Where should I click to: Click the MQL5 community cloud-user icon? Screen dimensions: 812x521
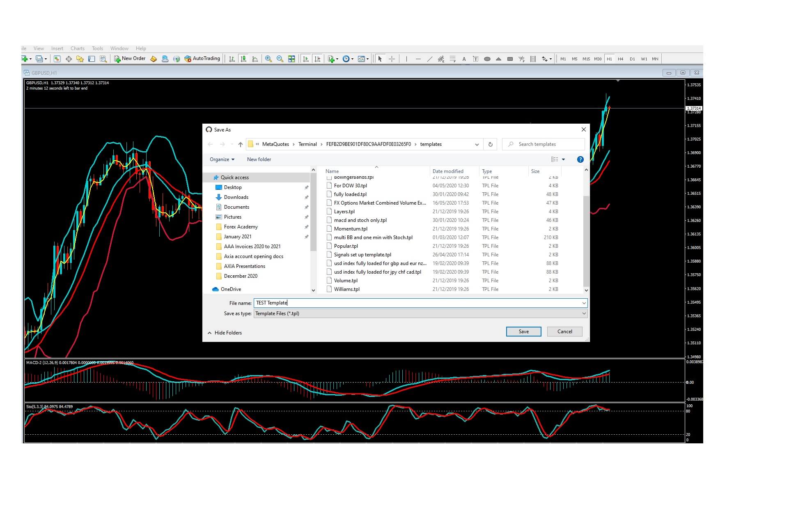coord(165,59)
